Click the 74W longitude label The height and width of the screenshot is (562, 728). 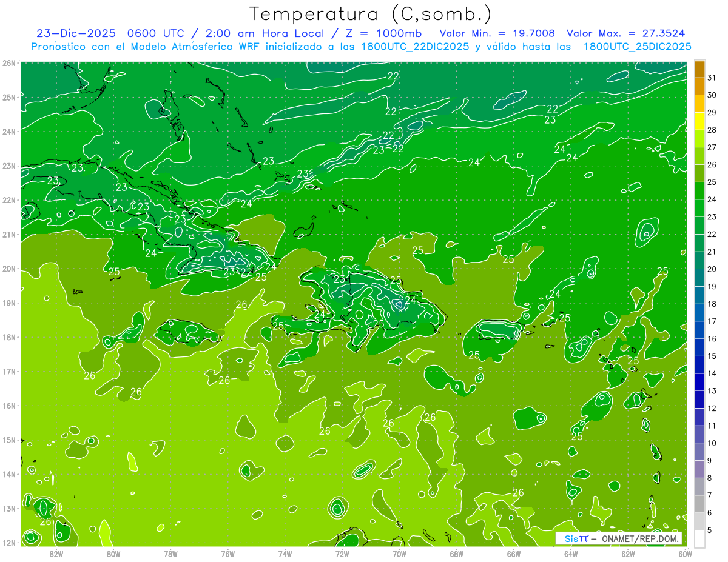pyautogui.click(x=285, y=554)
